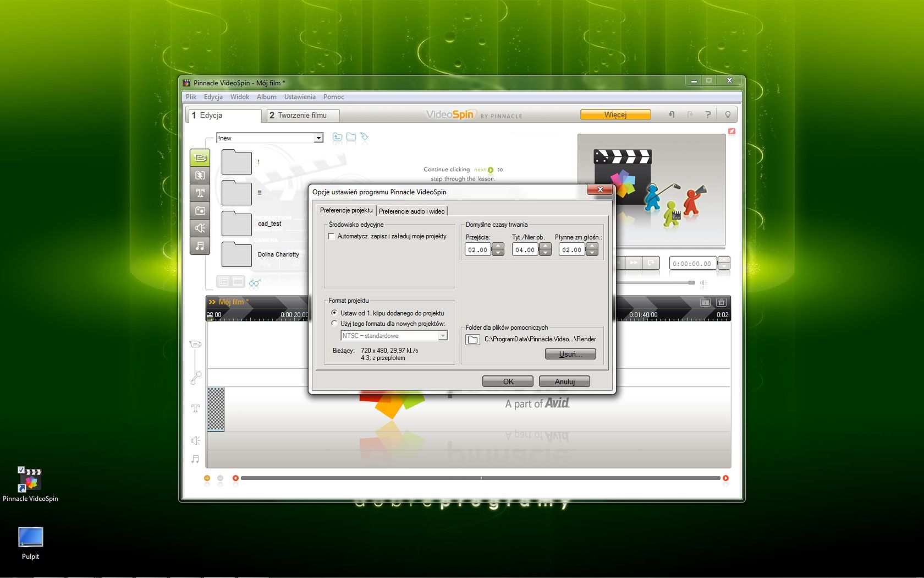This screenshot has height=578, width=924.
Task: Increase Tyt./Nier.ob. duration up arrow
Action: [x=545, y=246]
